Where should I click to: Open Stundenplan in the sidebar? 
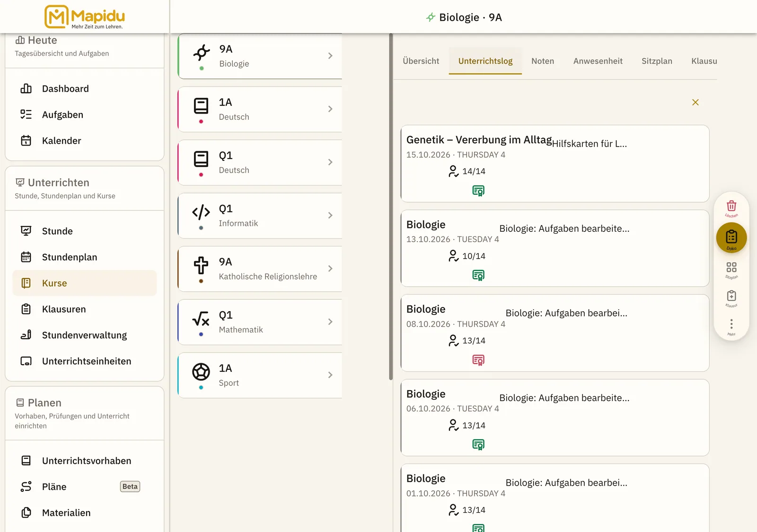click(x=85, y=257)
